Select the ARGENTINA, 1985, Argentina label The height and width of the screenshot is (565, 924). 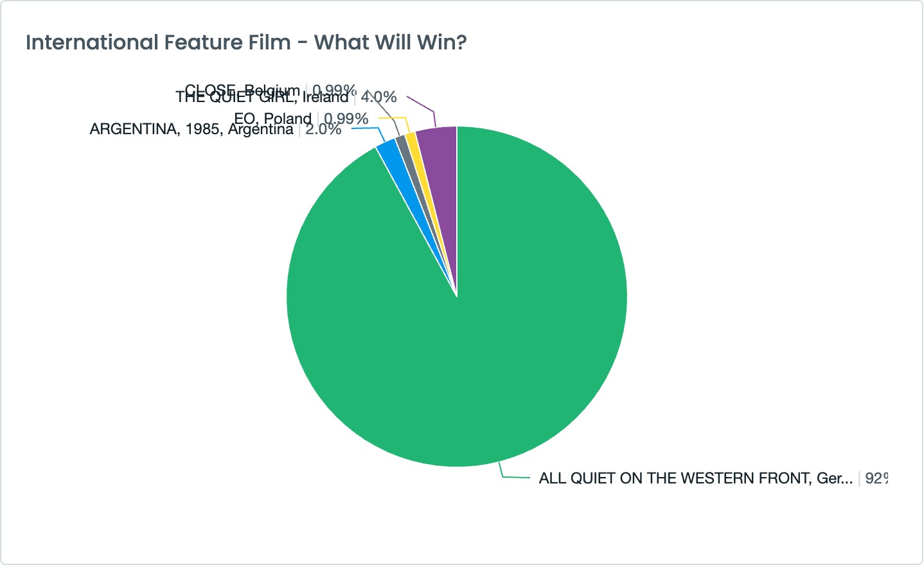click(191, 129)
